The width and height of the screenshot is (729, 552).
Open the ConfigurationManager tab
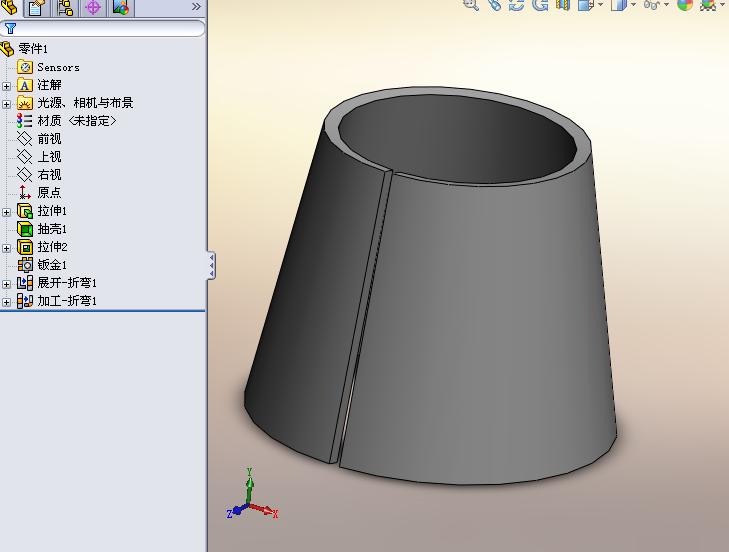(65, 7)
